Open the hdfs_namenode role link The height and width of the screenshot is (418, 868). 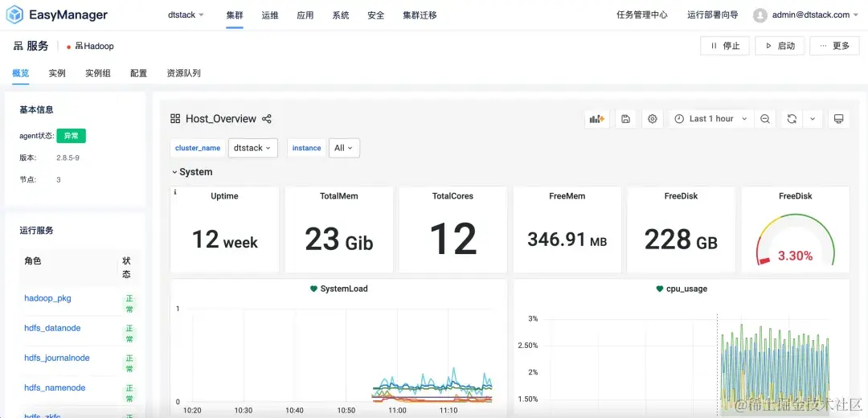55,387
